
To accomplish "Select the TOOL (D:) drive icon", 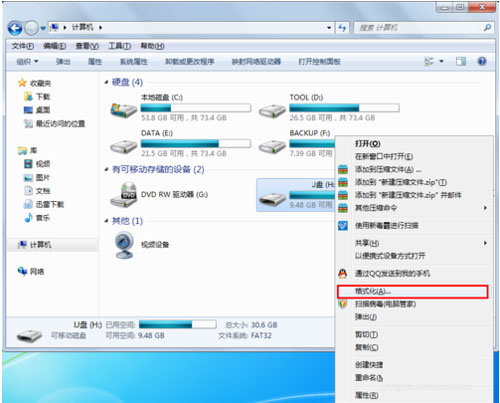I will click(x=272, y=111).
